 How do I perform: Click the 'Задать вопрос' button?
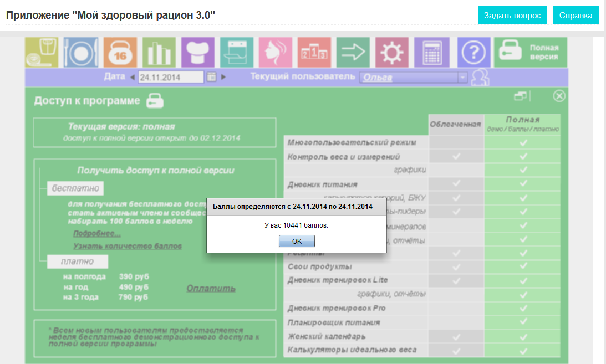coord(512,16)
